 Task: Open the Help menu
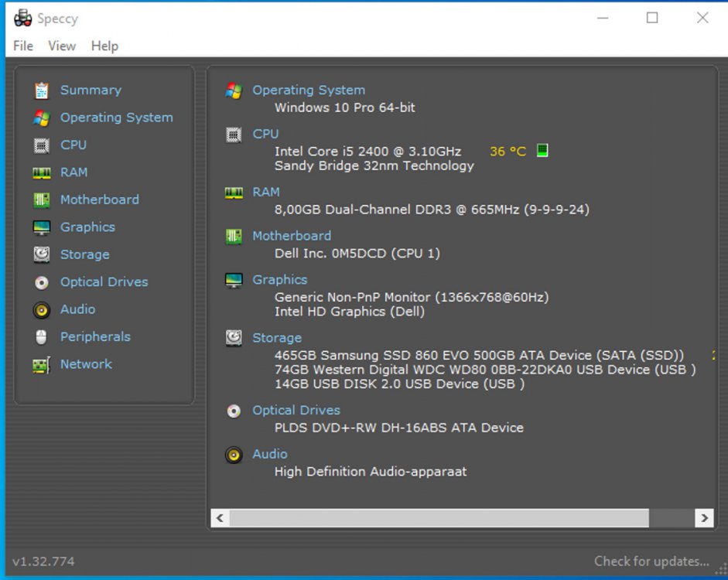tap(104, 46)
